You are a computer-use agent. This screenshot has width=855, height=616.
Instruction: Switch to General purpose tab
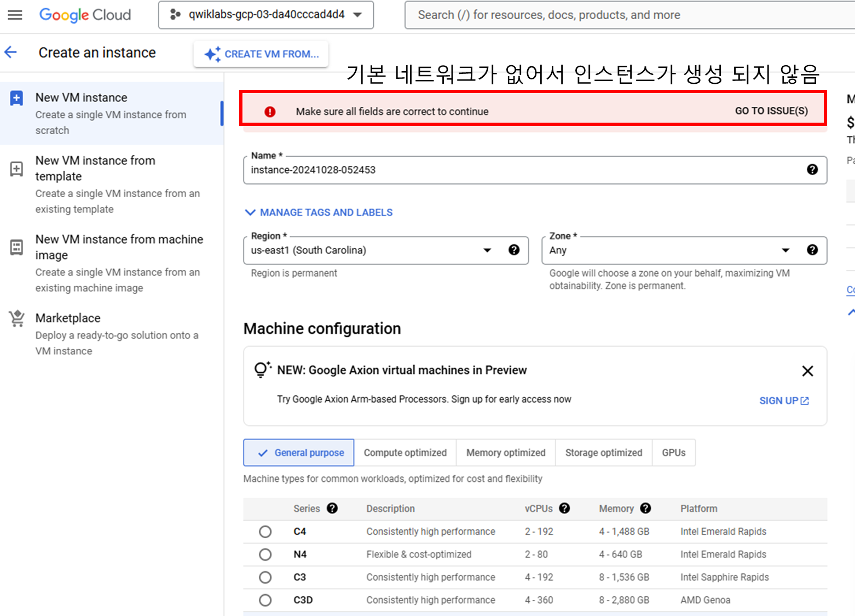[299, 453]
